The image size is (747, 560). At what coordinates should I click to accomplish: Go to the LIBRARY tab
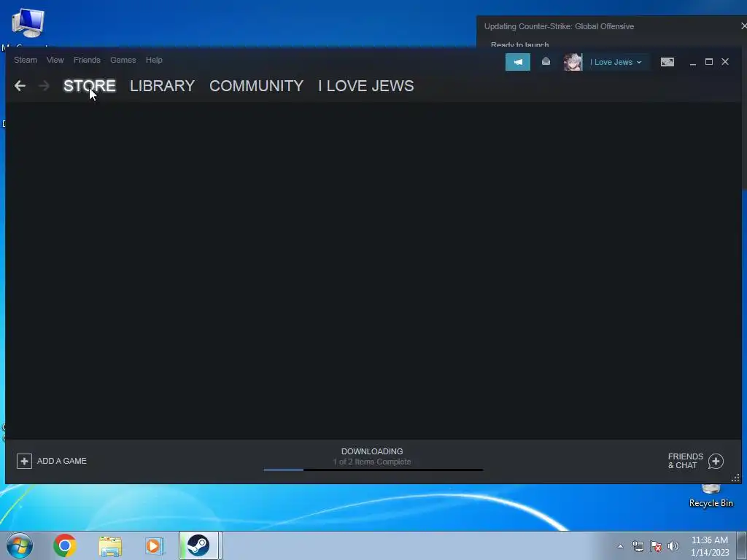tap(162, 86)
